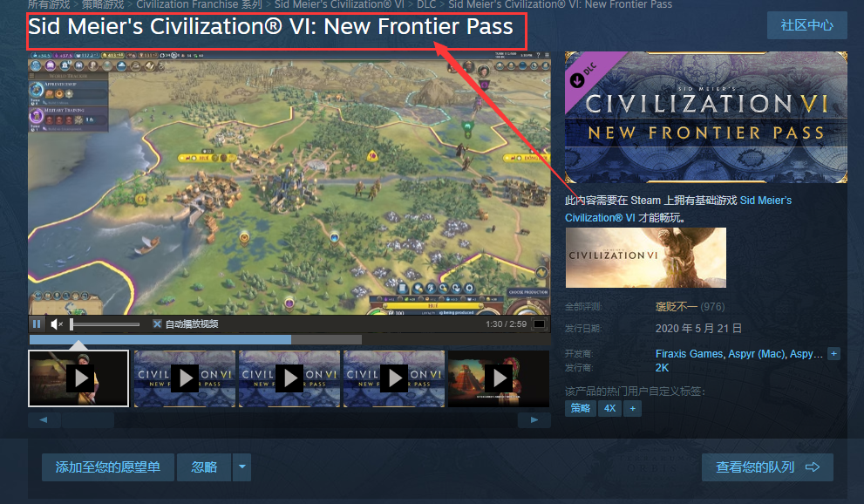Click the left arrow of thumbnail strip

click(x=44, y=419)
